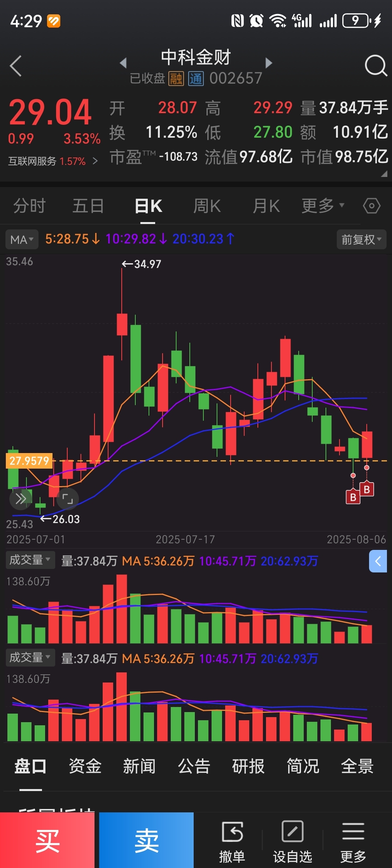Go to next stock with right triangle
The height and width of the screenshot is (868, 392).
[268, 63]
